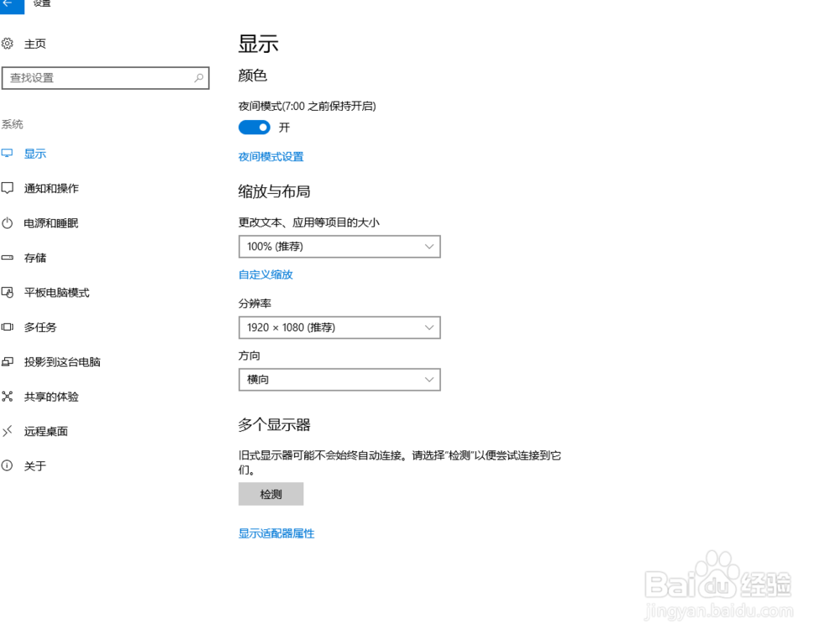Open 自定义缩放
The image size is (840, 640).
(265, 274)
